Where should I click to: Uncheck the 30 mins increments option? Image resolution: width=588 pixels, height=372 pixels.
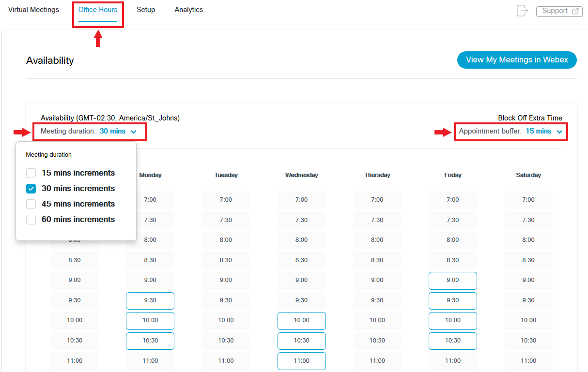tap(31, 188)
